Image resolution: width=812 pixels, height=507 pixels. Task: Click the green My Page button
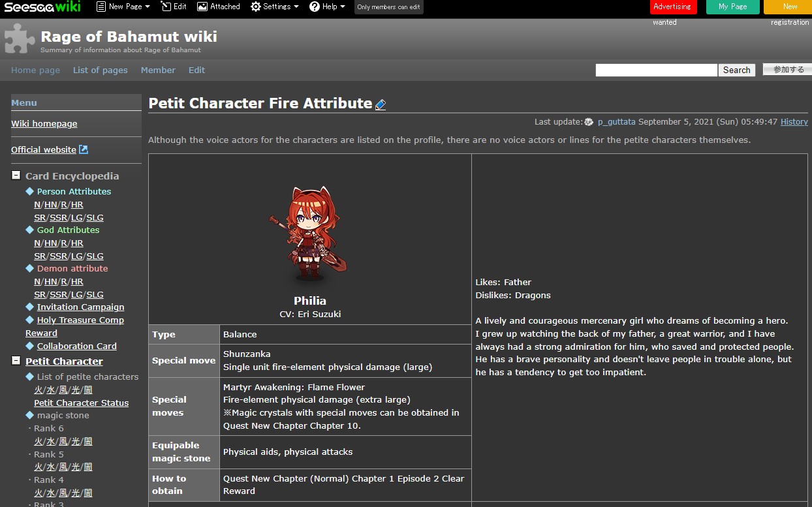click(732, 7)
